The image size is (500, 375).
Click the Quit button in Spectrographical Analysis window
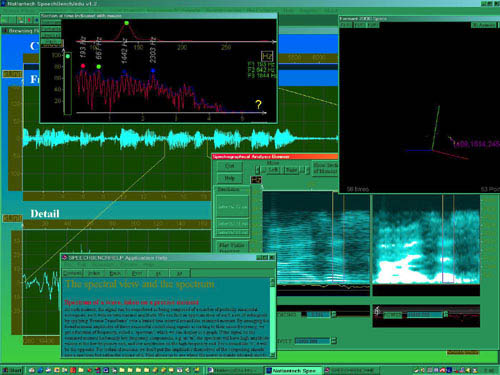(x=229, y=166)
